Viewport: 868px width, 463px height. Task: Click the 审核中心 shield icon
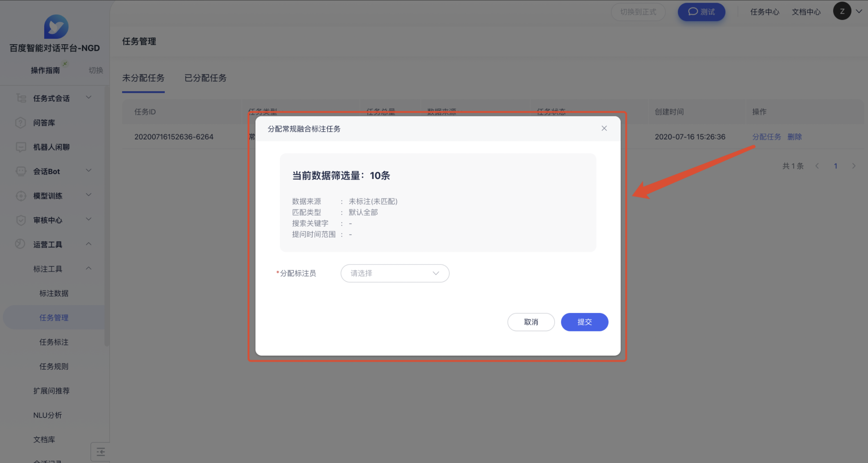(x=21, y=220)
